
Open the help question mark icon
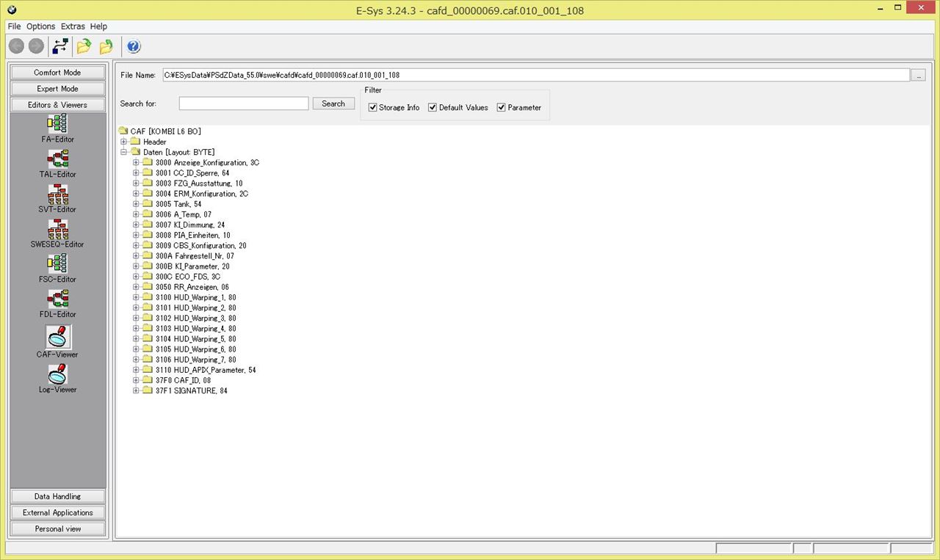[x=134, y=46]
